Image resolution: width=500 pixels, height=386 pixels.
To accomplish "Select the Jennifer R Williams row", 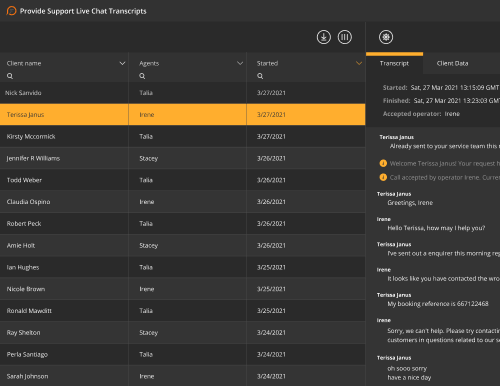I will click(x=183, y=158).
